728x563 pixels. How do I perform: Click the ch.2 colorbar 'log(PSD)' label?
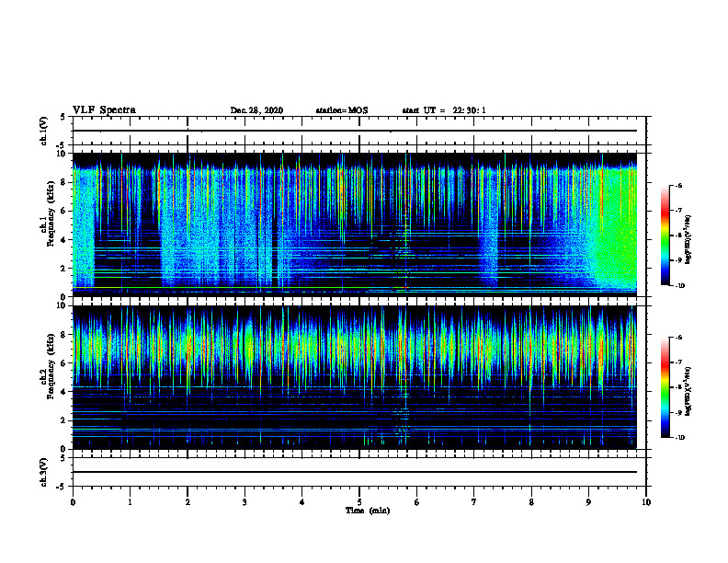[x=689, y=392]
